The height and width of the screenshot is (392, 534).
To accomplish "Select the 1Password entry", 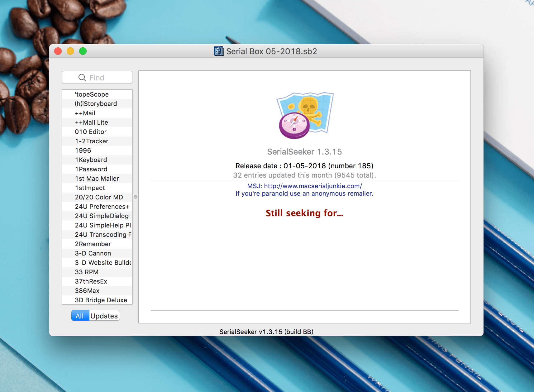I will click(97, 169).
